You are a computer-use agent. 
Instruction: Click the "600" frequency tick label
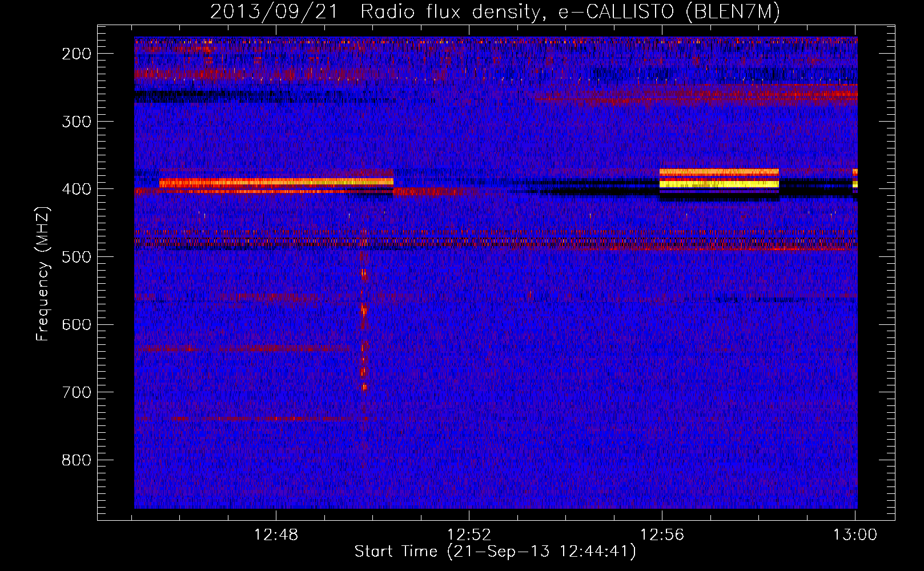(x=76, y=324)
